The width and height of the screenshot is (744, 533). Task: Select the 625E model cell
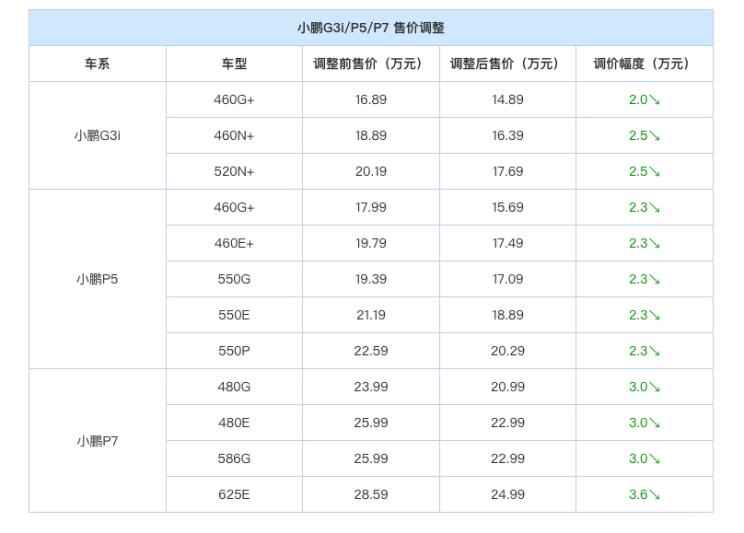tap(234, 495)
